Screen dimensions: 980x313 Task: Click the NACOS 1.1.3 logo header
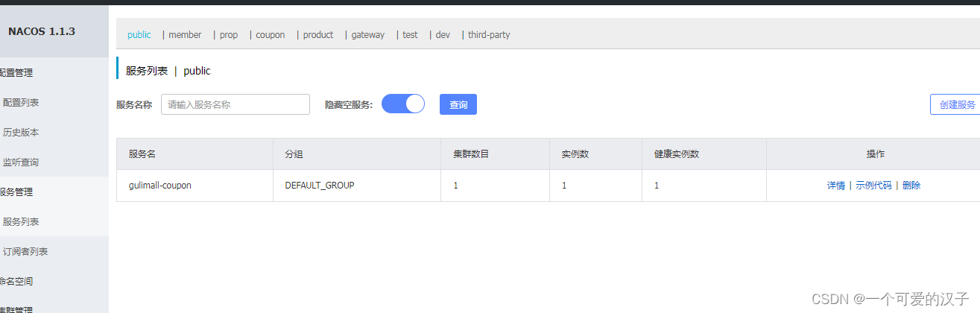[42, 31]
